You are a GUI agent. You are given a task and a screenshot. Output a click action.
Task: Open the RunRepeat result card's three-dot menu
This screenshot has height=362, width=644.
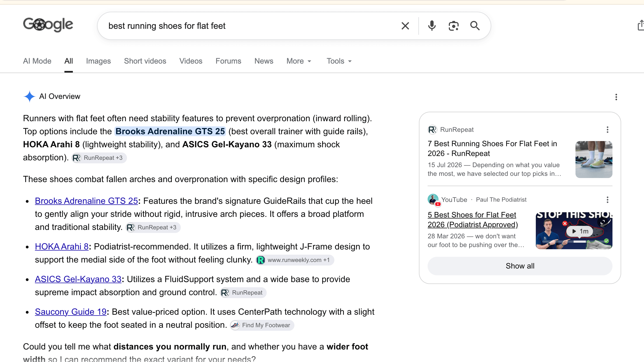[x=607, y=130]
